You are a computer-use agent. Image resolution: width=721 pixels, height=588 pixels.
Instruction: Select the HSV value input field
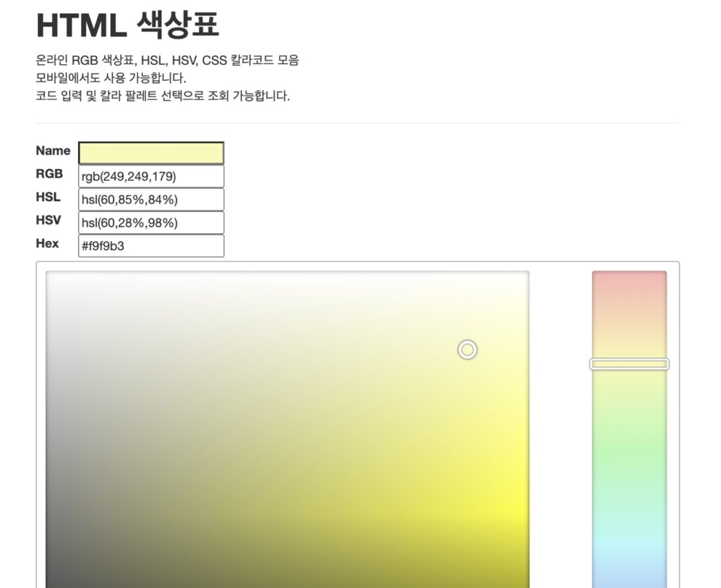(x=151, y=223)
